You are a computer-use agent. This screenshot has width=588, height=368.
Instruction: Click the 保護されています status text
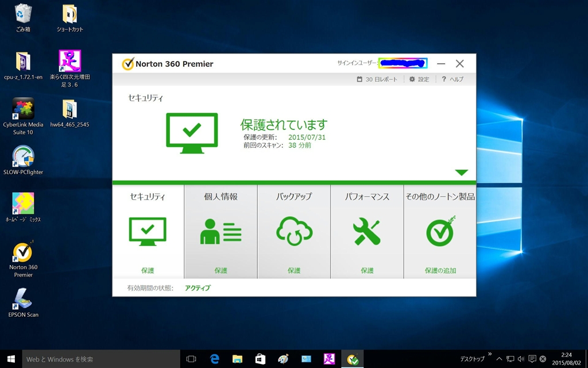tap(284, 124)
